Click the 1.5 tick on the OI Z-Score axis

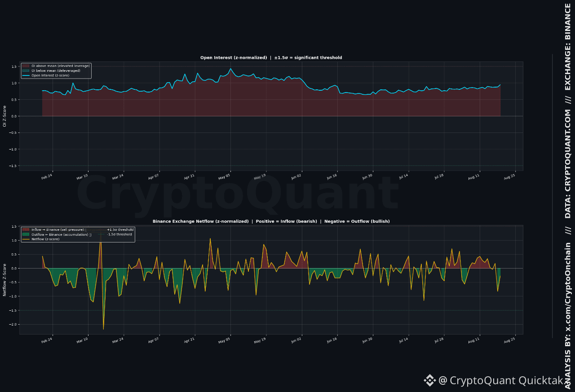[14, 66]
